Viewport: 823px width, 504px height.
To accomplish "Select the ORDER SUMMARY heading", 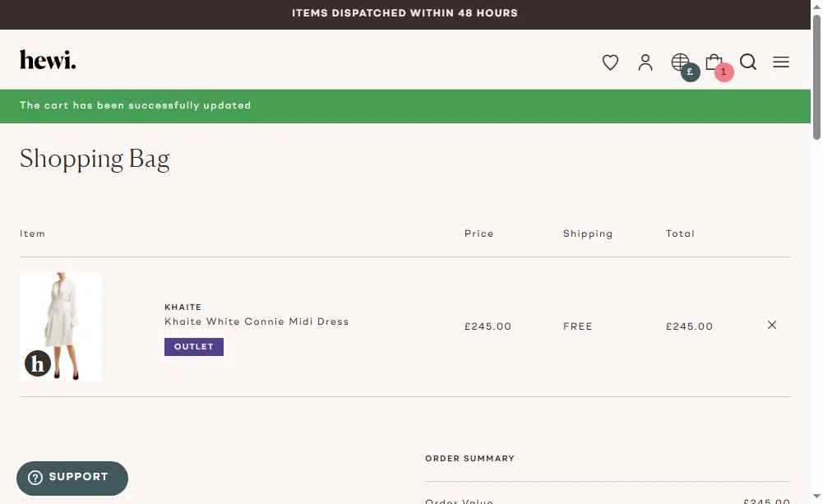I will point(469,458).
